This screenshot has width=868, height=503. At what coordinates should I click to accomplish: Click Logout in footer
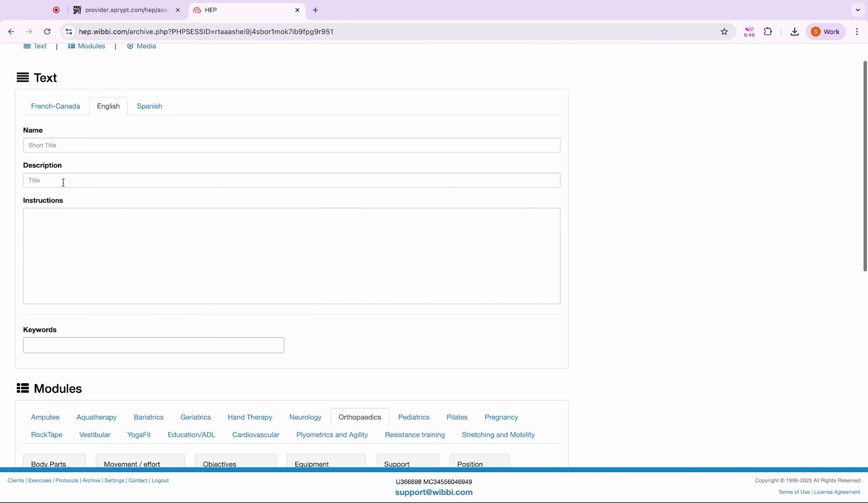tap(160, 481)
